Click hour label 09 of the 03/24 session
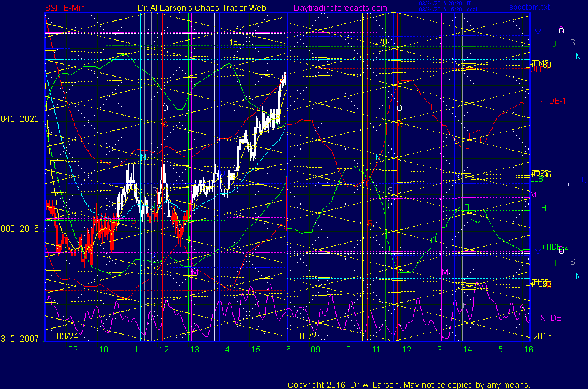Image resolution: width=588 pixels, height=389 pixels. [x=73, y=350]
